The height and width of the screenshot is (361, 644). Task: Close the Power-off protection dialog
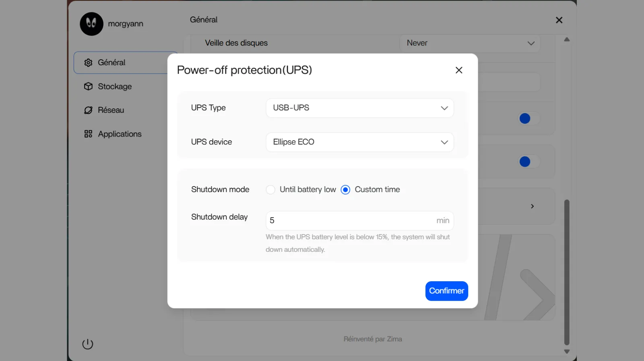(459, 70)
